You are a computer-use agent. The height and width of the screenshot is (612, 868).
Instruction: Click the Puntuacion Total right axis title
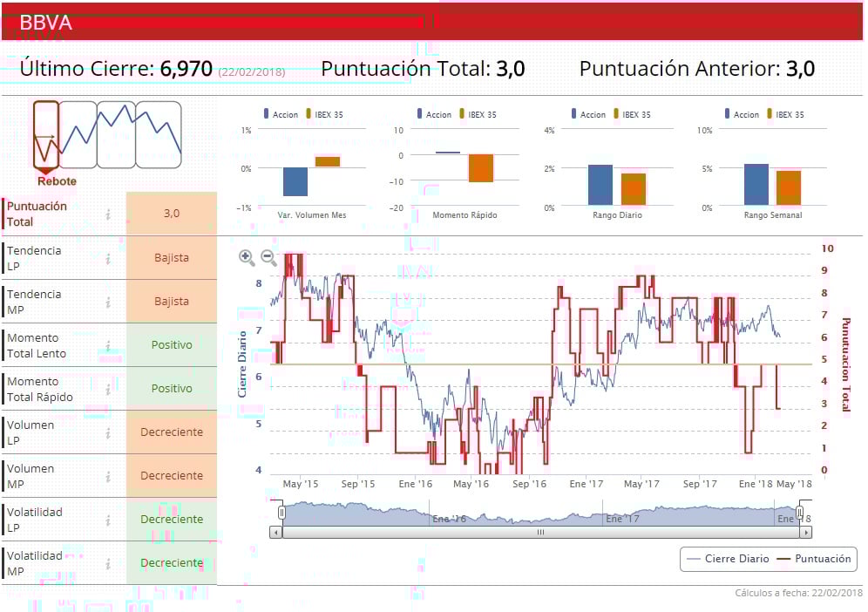click(845, 364)
